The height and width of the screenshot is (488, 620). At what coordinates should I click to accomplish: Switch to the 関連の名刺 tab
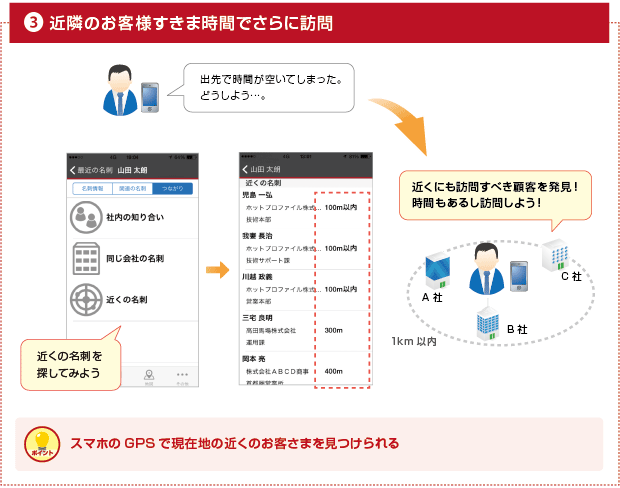tap(133, 189)
